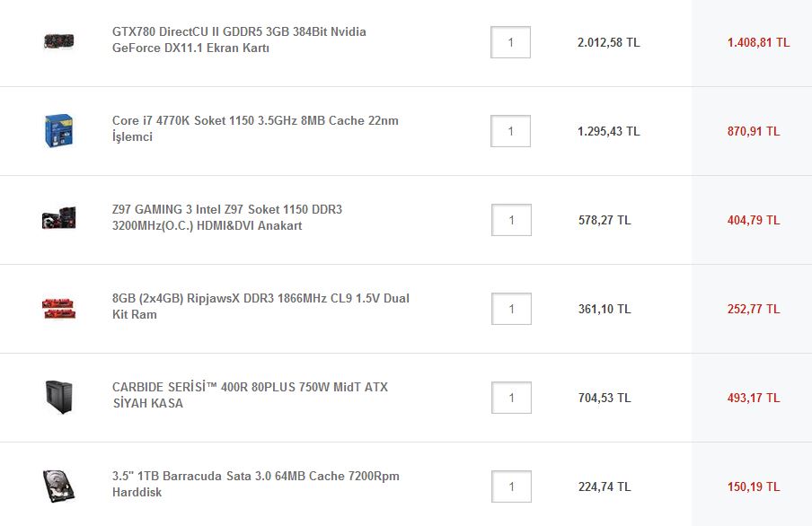The height and width of the screenshot is (526, 812).
Task: Click the Core i7 4770K processor box image
Action: [x=58, y=130]
